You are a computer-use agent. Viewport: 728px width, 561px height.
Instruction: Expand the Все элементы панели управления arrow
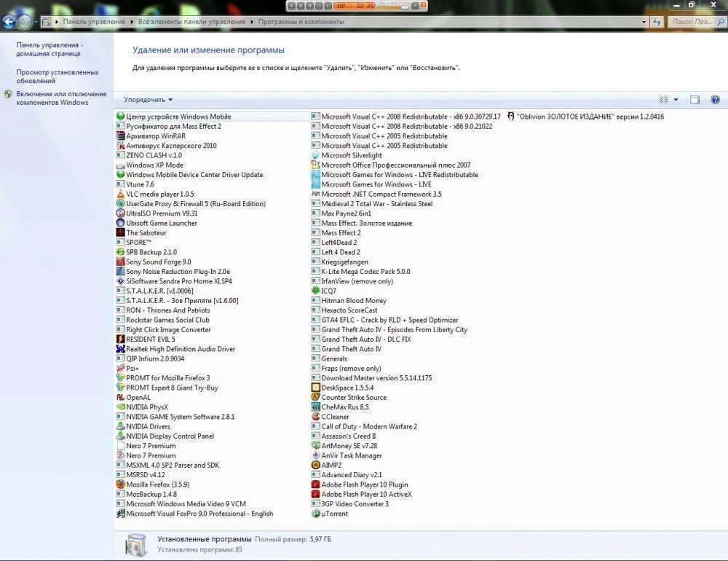pyautogui.click(x=252, y=21)
